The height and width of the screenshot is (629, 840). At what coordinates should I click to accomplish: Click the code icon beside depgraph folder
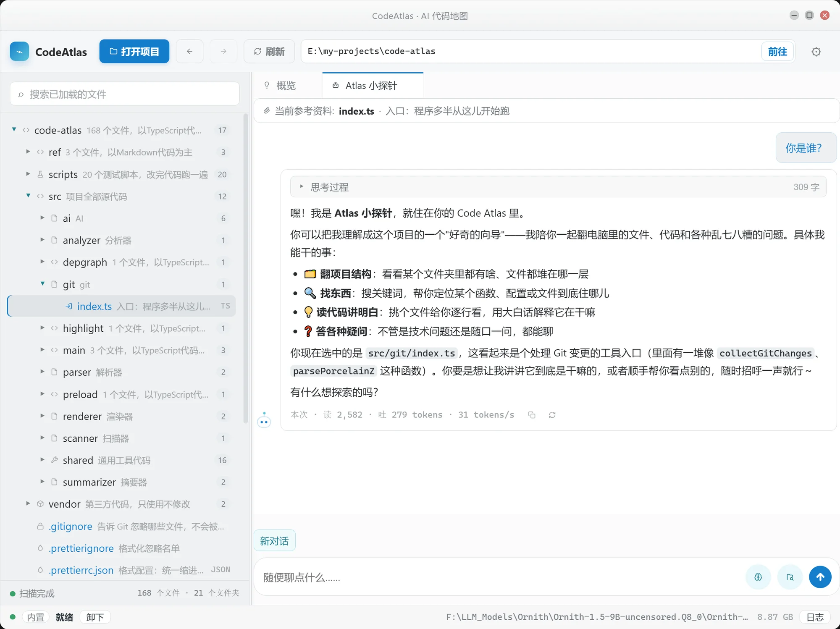point(54,262)
